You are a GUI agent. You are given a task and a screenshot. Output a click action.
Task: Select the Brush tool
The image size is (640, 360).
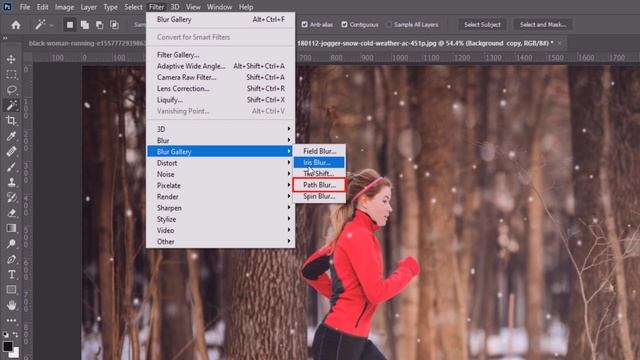tap(11, 167)
